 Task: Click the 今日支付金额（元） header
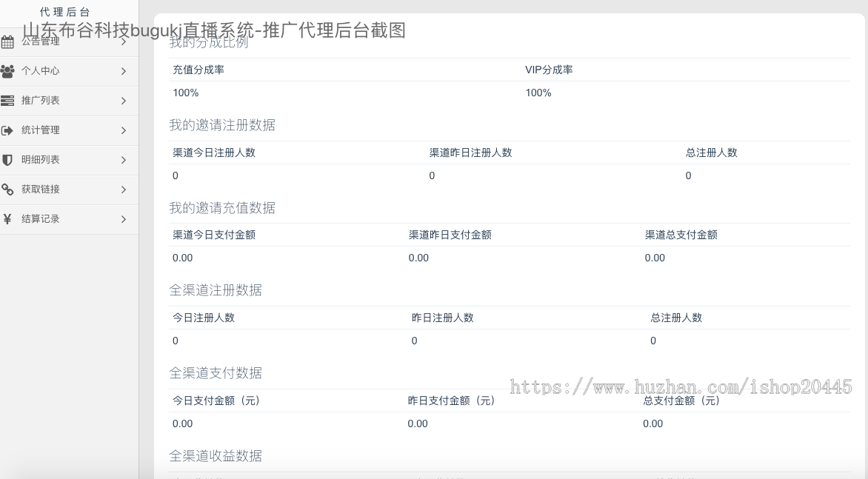(216, 401)
